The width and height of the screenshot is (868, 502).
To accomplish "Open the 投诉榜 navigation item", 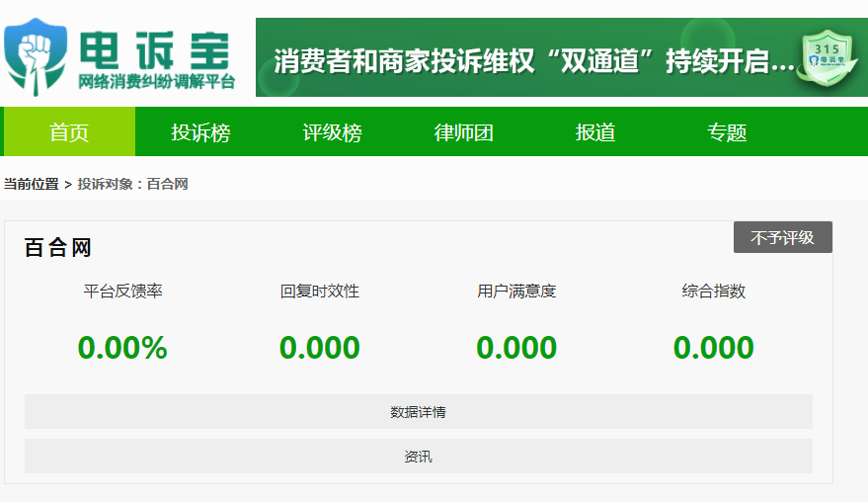I will pyautogui.click(x=200, y=132).
